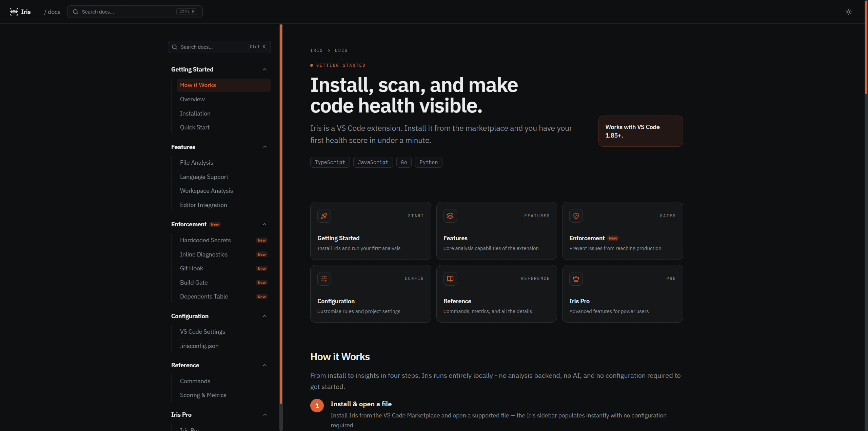The height and width of the screenshot is (431, 868).
Task: Toggle the light/dark theme sun icon
Action: 848,12
